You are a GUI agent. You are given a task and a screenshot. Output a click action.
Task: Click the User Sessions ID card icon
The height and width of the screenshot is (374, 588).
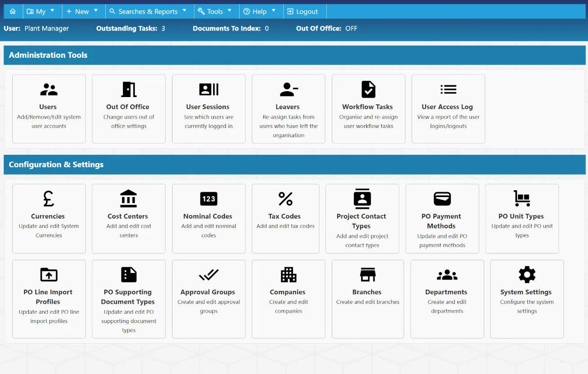(x=209, y=89)
